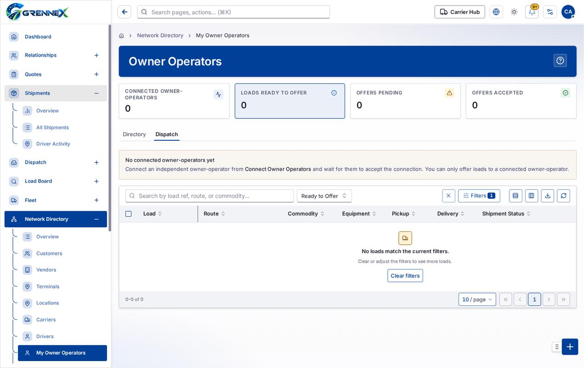Go to Driver Activity page
Image resolution: width=588 pixels, height=368 pixels.
[62, 144]
